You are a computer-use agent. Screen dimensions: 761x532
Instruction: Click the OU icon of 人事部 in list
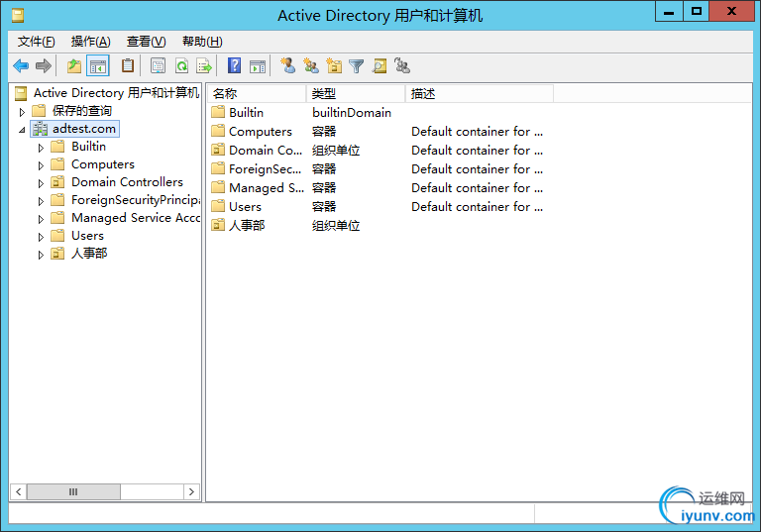pos(218,225)
